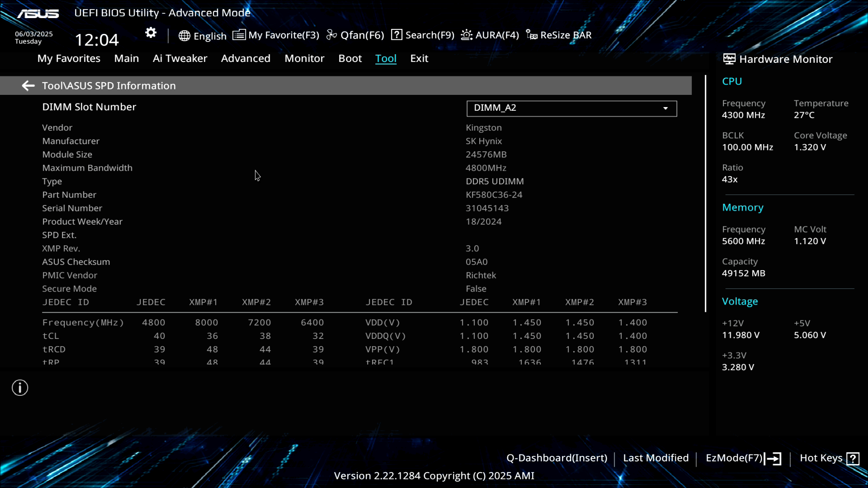Toggle ReSize BAR option

[559, 35]
